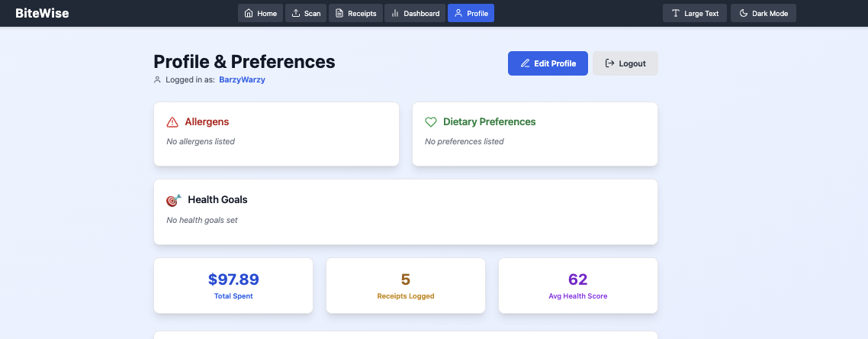Click the bar chart icon in Dashboard tab
868x339 pixels.
pyautogui.click(x=394, y=13)
